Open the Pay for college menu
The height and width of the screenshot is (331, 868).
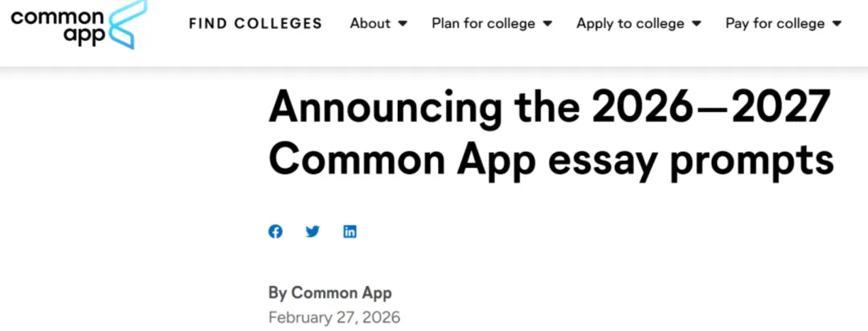775,23
